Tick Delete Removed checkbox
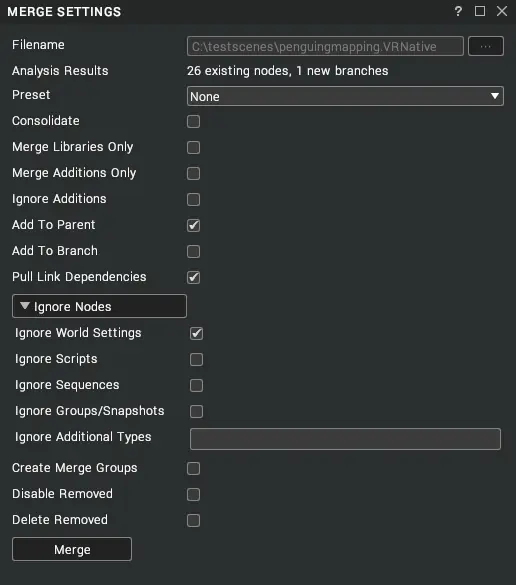 193,520
